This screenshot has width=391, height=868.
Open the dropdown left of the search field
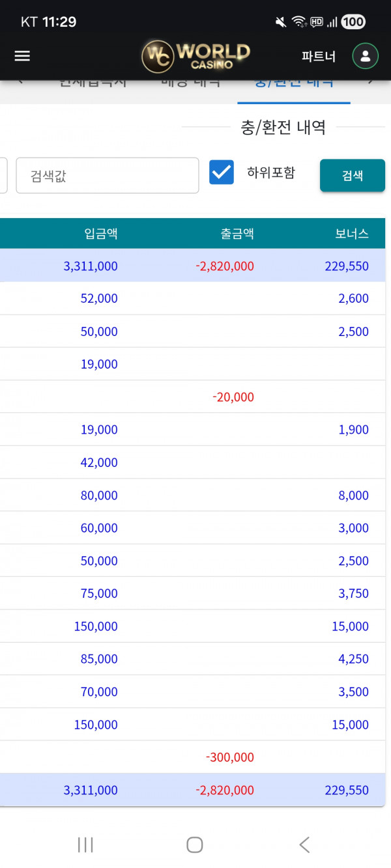click(3, 176)
